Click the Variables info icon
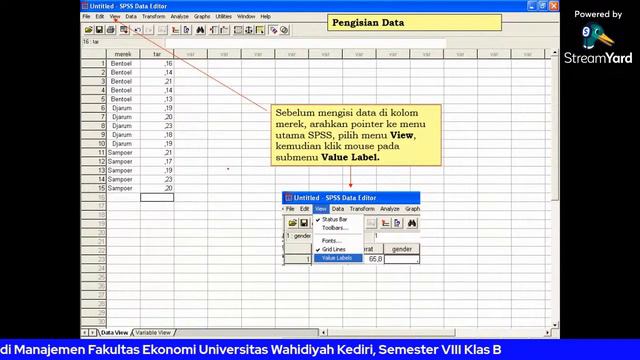This screenshot has height=360, width=640. (187, 30)
